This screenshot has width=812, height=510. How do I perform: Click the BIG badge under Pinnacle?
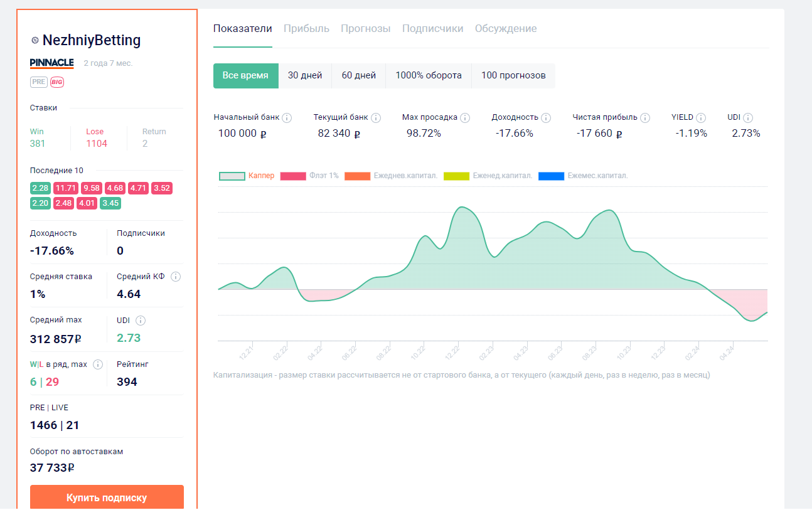[57, 82]
